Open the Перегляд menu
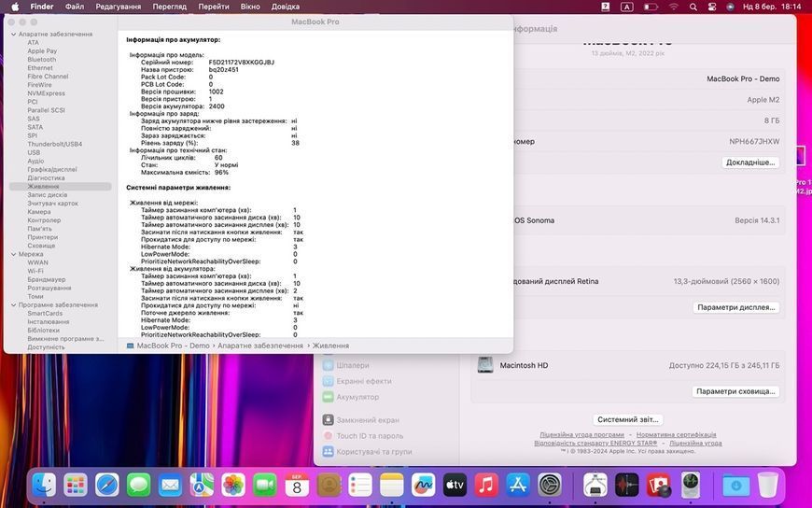812x508 pixels. [169, 7]
